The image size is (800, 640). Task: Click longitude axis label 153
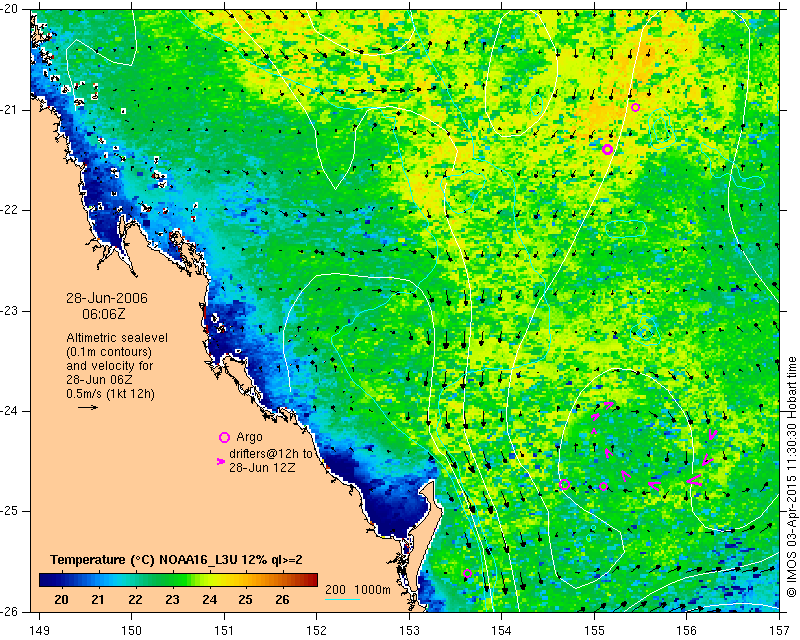(x=409, y=631)
